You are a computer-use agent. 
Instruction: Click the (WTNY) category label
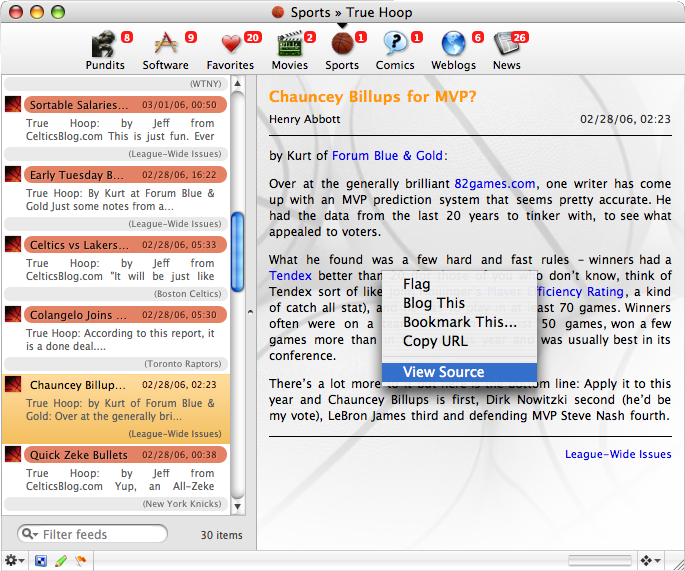pos(206,83)
